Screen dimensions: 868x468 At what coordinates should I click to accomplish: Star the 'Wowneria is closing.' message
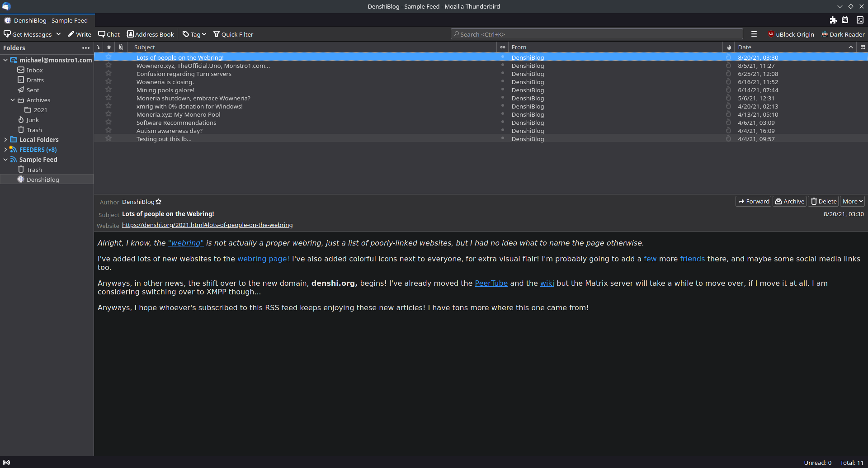coord(108,82)
